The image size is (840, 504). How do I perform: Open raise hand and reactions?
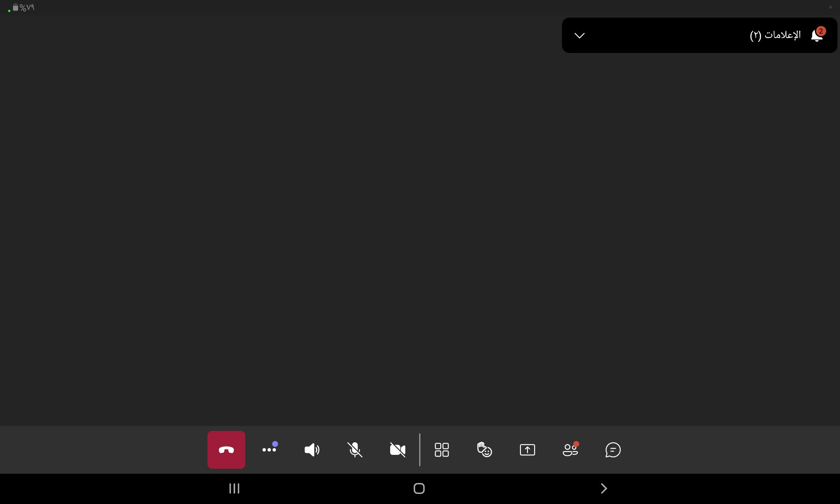(485, 450)
